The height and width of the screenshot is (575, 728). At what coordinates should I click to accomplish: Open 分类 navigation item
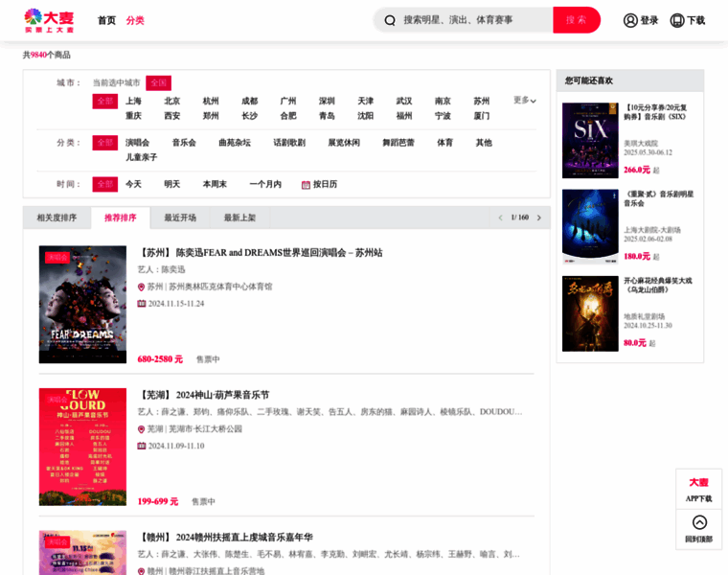pyautogui.click(x=135, y=20)
